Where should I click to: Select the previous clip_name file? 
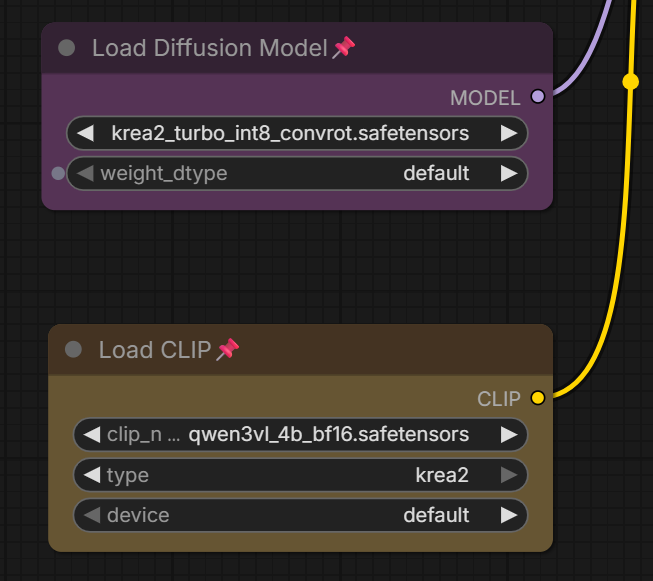click(x=92, y=435)
